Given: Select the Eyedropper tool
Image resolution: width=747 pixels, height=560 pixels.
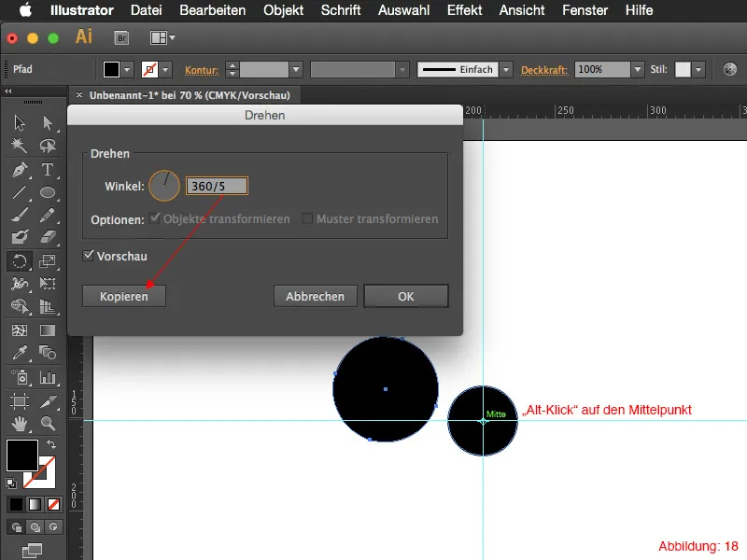Looking at the screenshot, I should 20,353.
